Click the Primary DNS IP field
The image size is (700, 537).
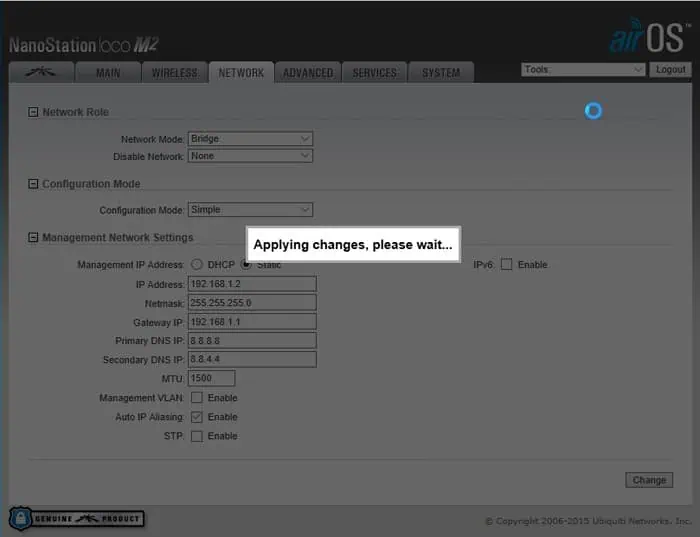[x=252, y=341]
